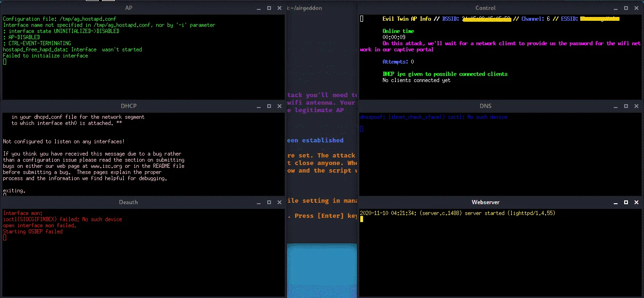Click 'to which interface eth0 is attached' line

(67, 123)
